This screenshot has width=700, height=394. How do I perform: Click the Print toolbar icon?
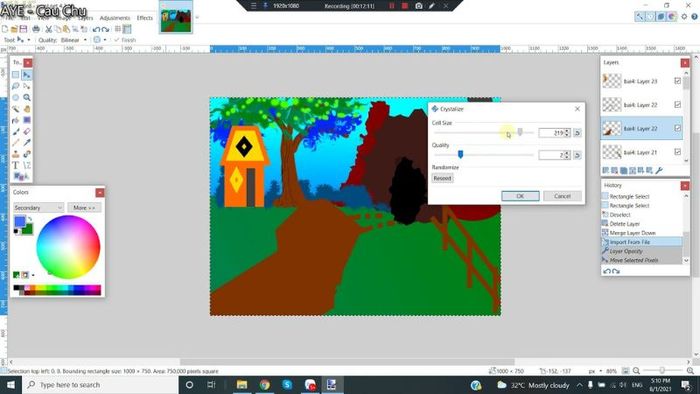point(36,29)
